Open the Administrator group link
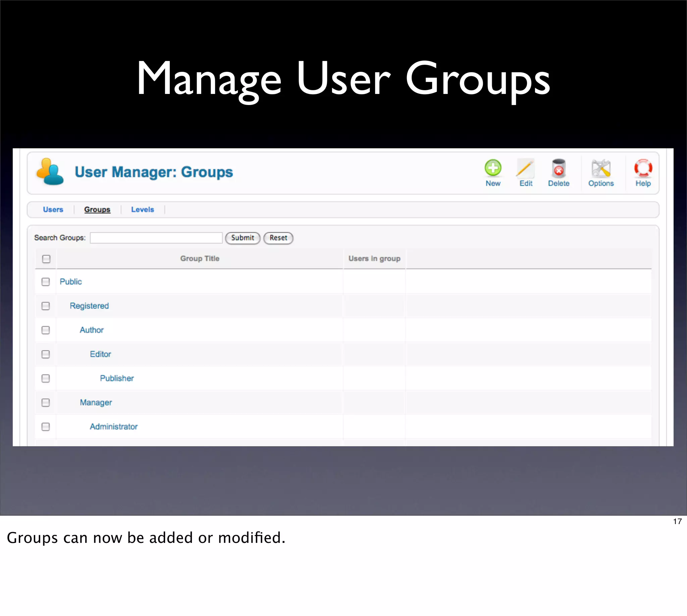687x616 pixels. [114, 427]
